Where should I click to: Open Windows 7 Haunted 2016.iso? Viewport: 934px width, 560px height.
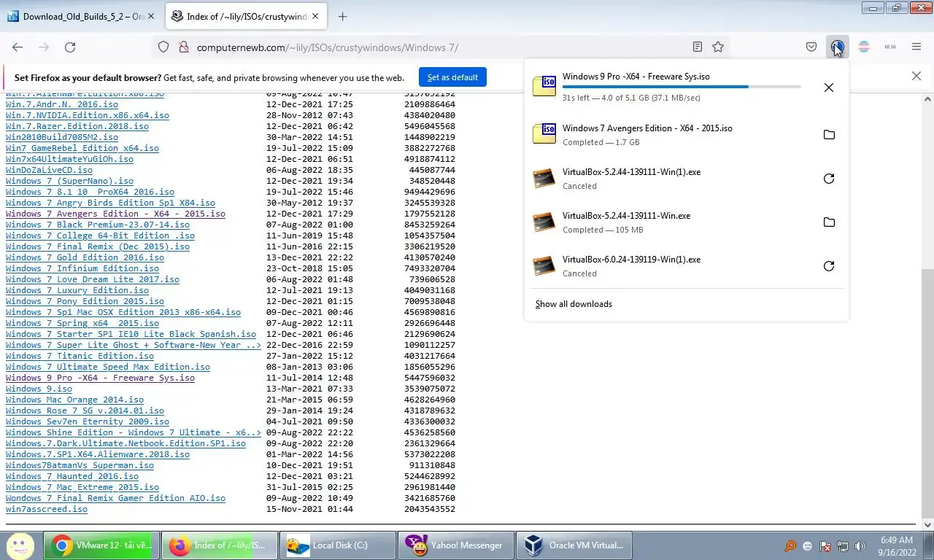coord(72,476)
